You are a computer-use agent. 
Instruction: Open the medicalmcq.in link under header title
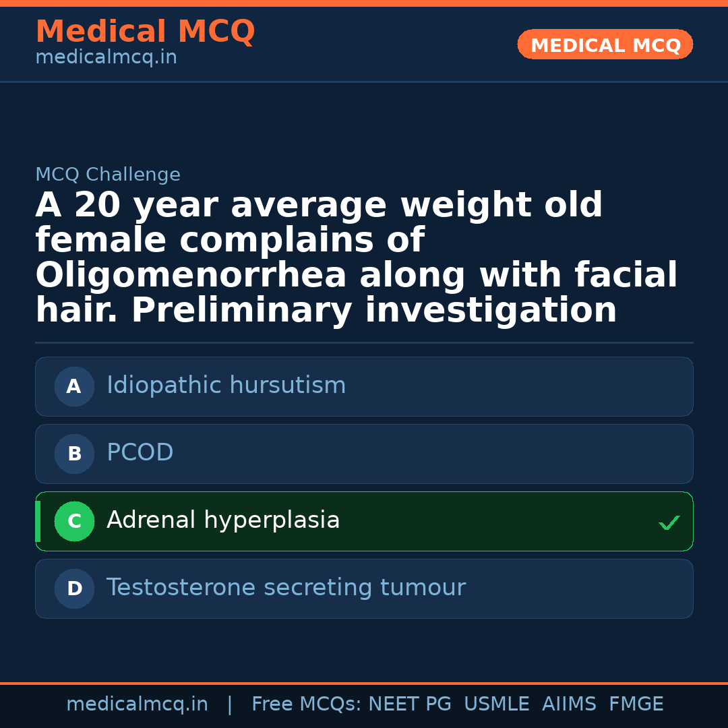106,58
